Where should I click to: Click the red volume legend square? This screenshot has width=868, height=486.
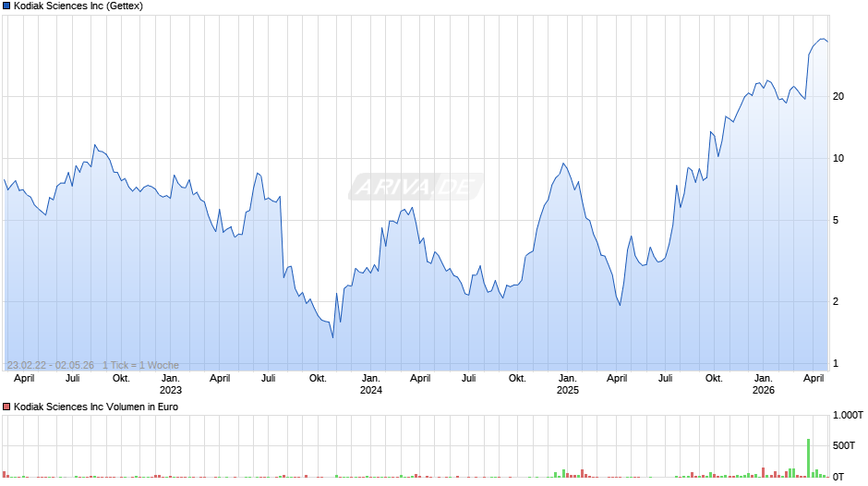coord(6,407)
